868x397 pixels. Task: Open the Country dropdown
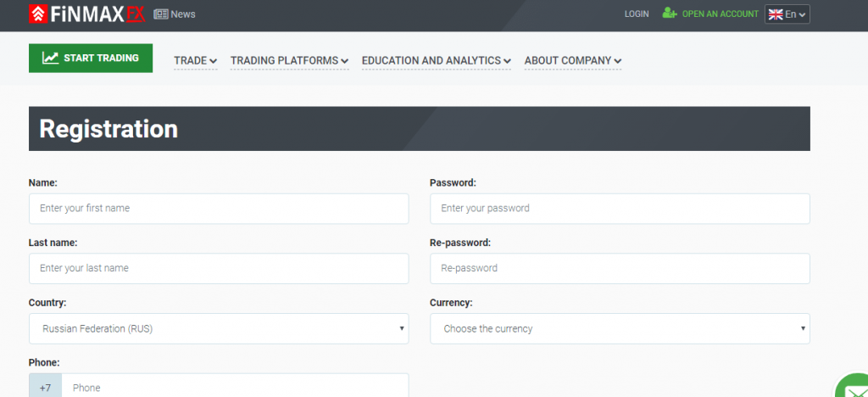(219, 329)
